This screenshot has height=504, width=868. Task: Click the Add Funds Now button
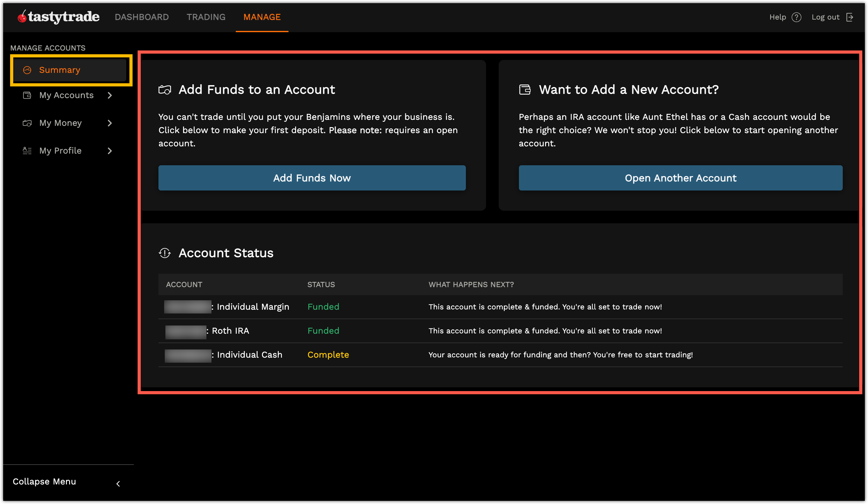(312, 178)
